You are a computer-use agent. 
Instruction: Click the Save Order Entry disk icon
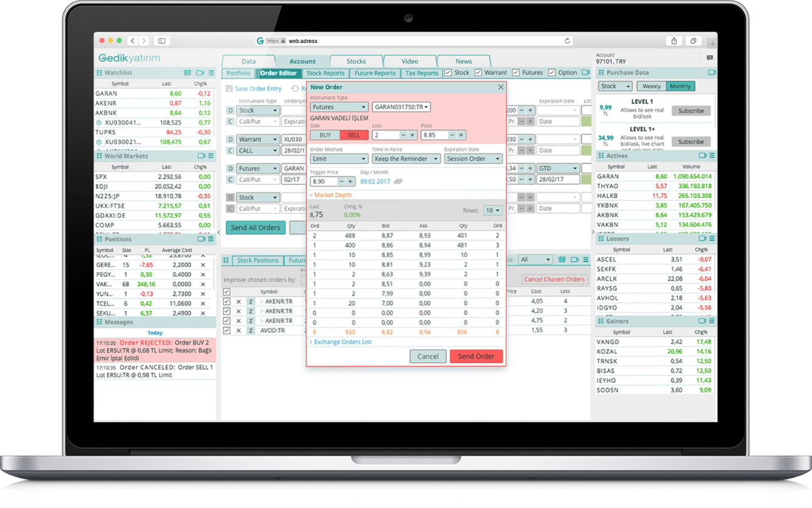tap(229, 89)
